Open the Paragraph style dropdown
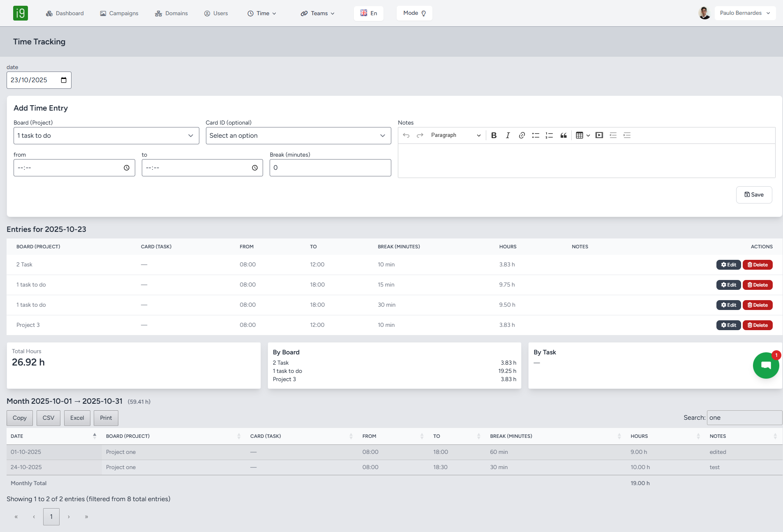Viewport: 783px width, 532px height. (455, 135)
